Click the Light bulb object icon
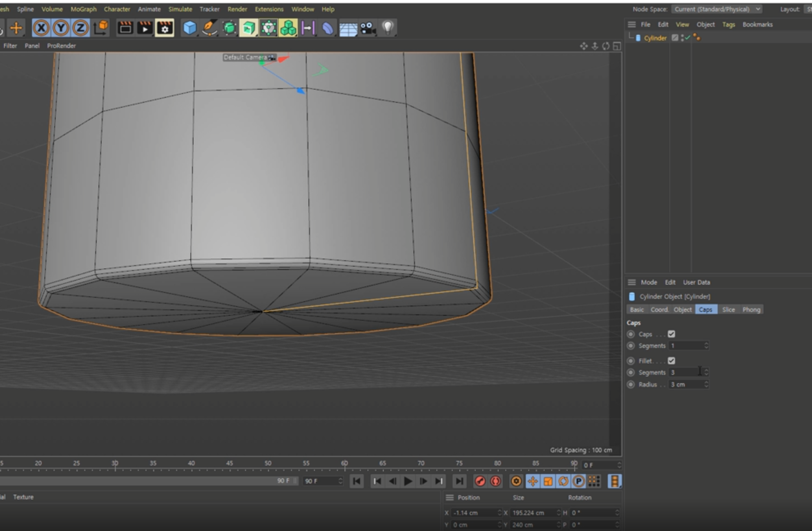This screenshot has height=531, width=812. click(x=388, y=28)
